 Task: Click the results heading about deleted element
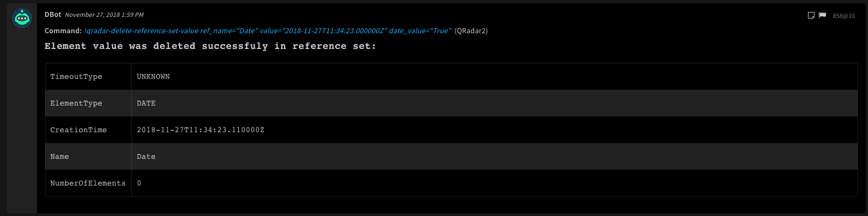(210, 46)
